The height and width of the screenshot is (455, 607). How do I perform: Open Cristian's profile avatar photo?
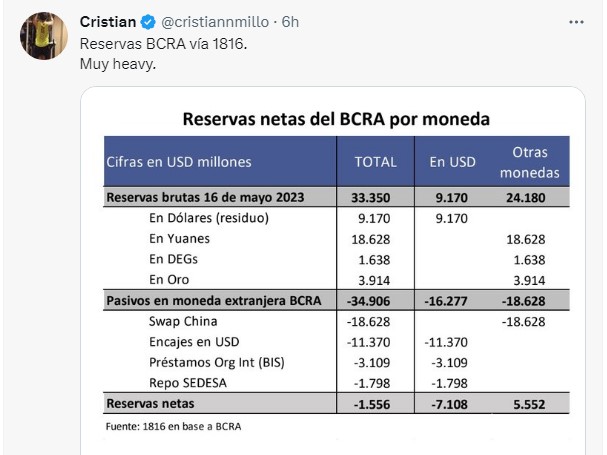click(x=44, y=36)
